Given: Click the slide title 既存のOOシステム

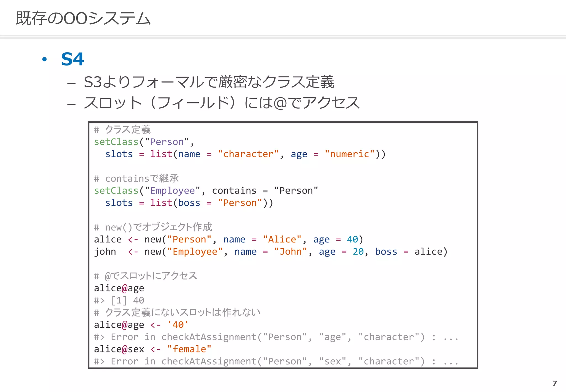Looking at the screenshot, I should (x=83, y=18).
